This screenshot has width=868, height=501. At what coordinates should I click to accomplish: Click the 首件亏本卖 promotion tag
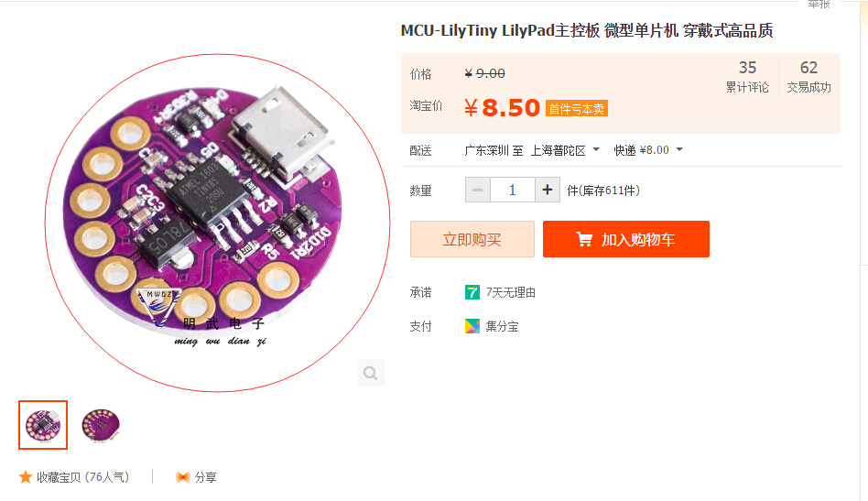[x=577, y=108]
